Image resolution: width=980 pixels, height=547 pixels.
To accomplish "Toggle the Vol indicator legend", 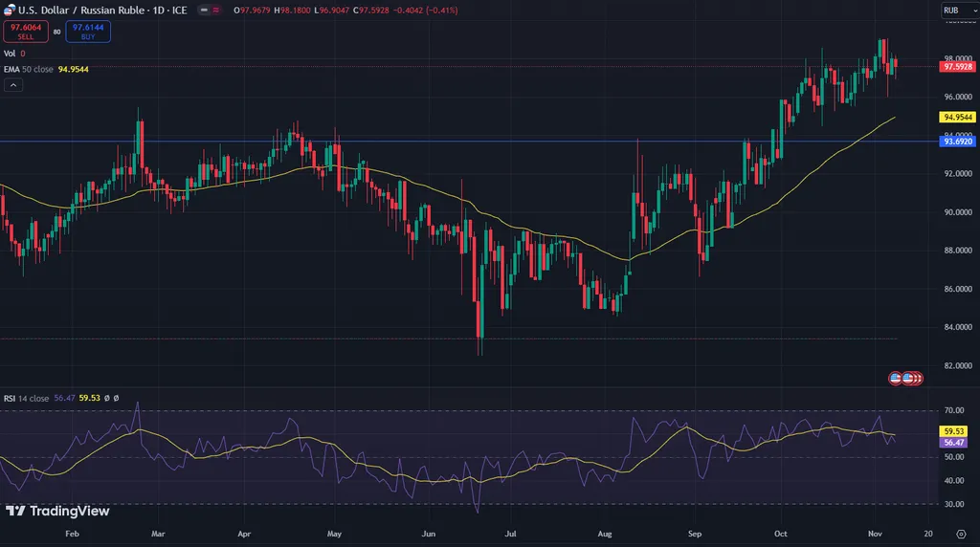I will click(x=11, y=54).
